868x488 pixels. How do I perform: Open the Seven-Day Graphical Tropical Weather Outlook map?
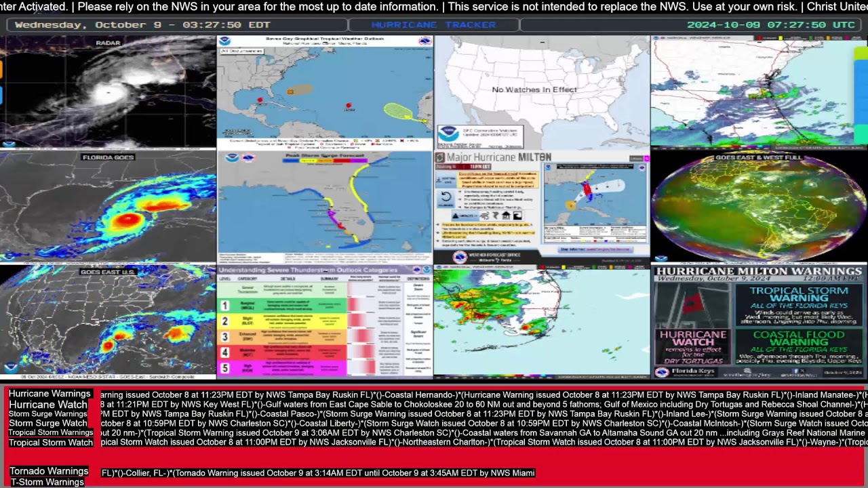[325, 92]
